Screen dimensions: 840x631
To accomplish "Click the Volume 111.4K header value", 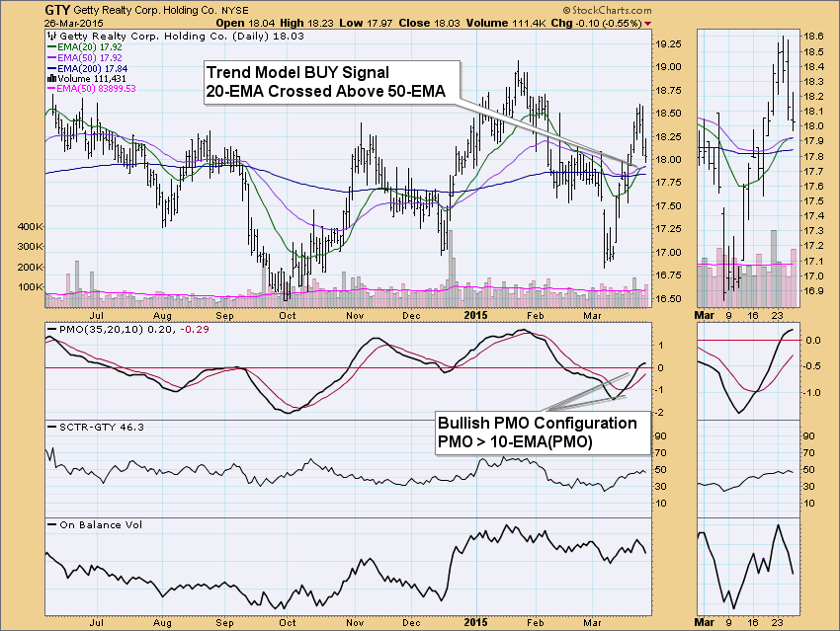I will tap(506, 23).
